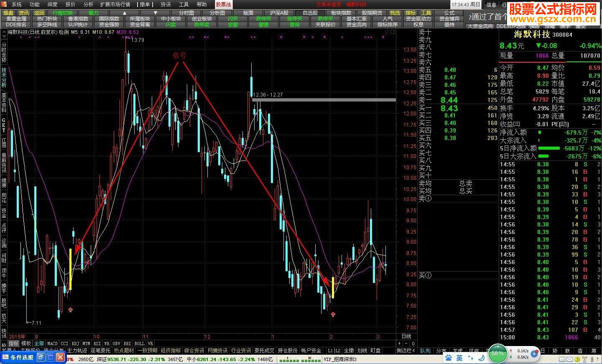Click the 返回 toolbar button

click(39, 13)
